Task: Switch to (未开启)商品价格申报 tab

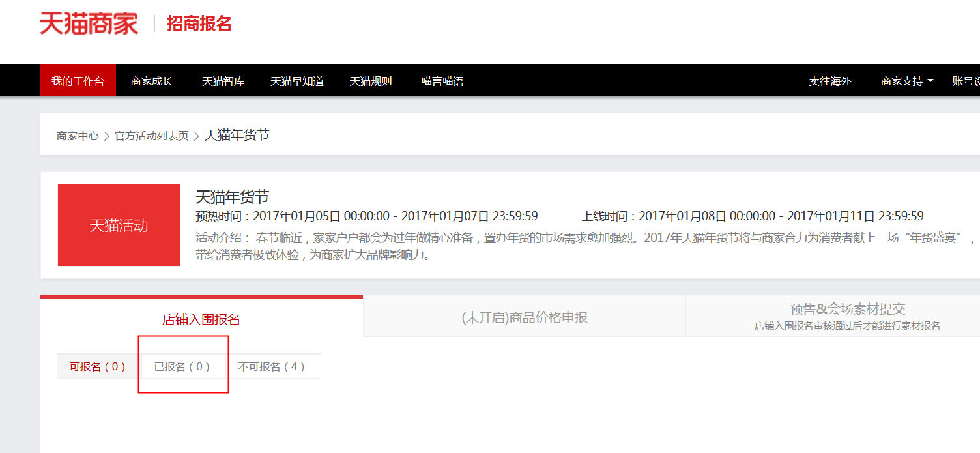Action: coord(525,317)
